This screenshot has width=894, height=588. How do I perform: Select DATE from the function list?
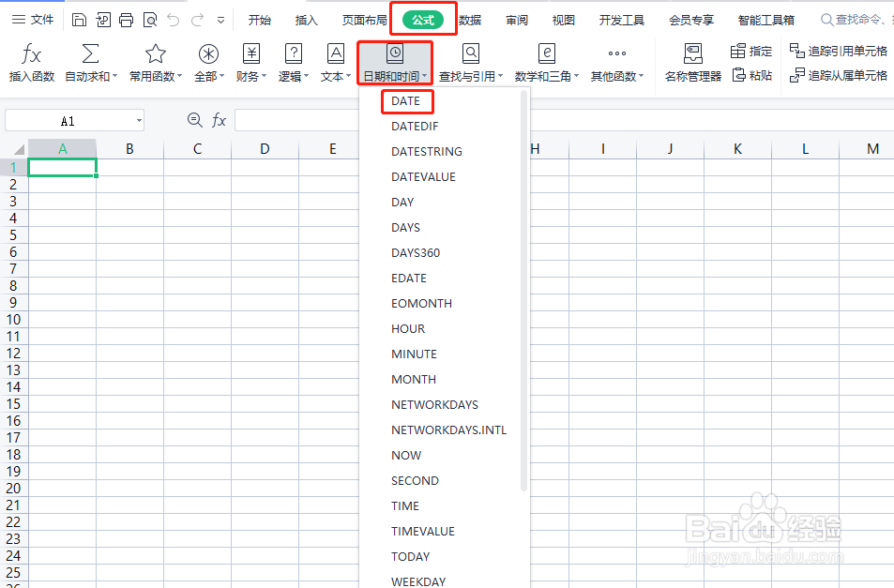(406, 100)
